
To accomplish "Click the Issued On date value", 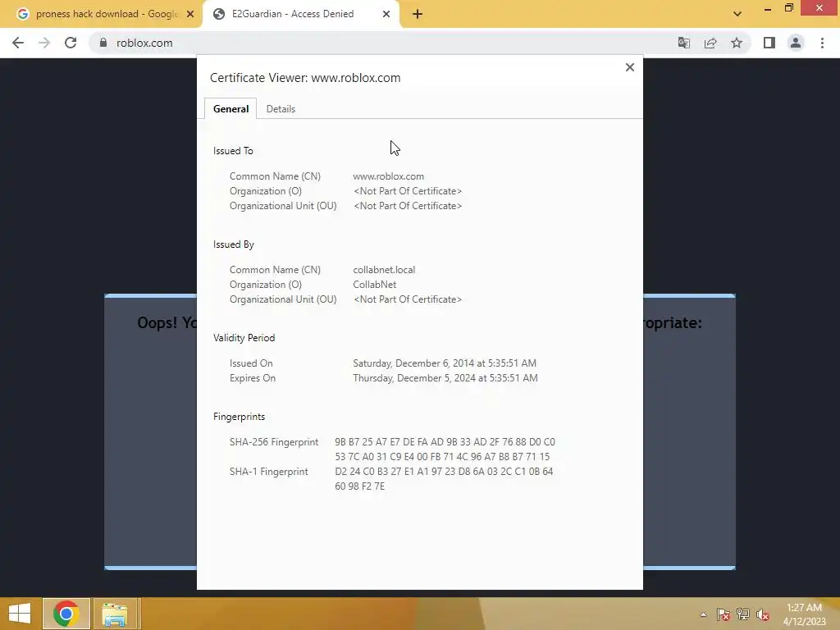I will coord(445,363).
